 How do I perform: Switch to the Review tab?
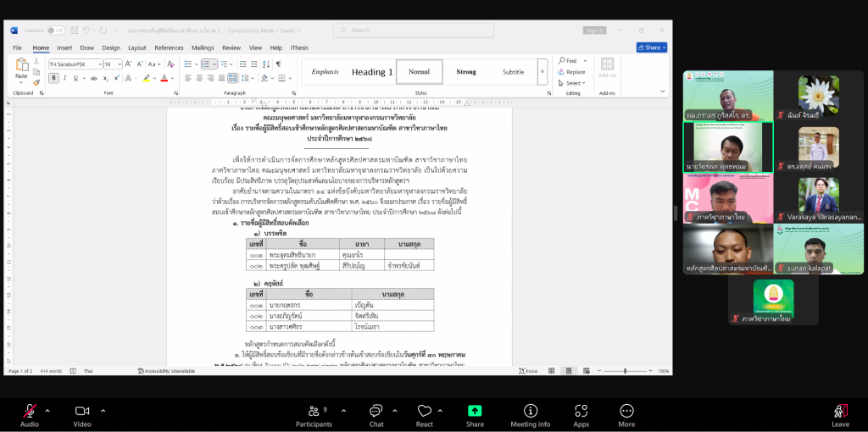click(x=231, y=47)
